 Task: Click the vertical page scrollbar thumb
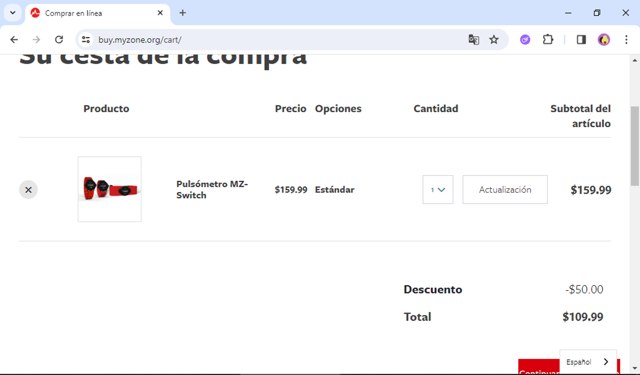coord(635,146)
